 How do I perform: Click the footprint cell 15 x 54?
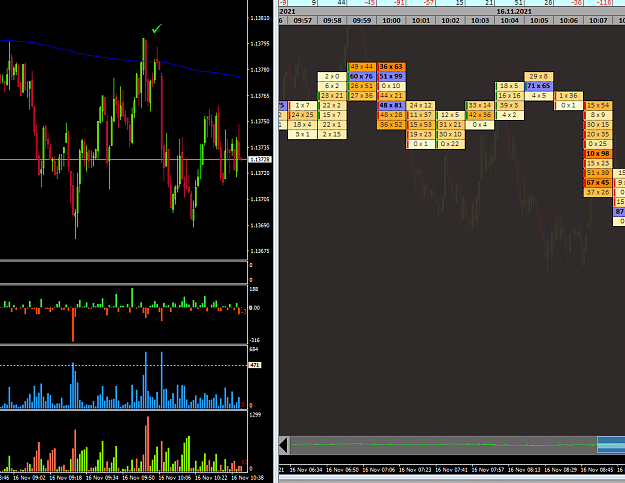click(597, 105)
